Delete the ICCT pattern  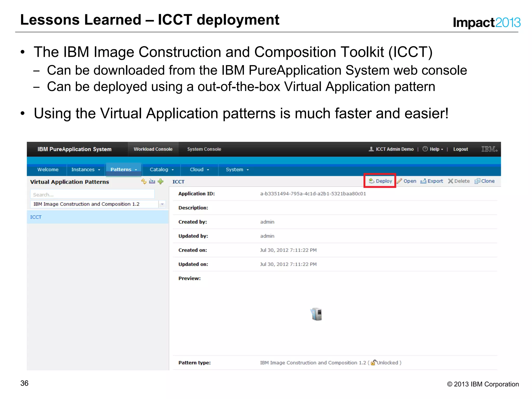pos(459,181)
